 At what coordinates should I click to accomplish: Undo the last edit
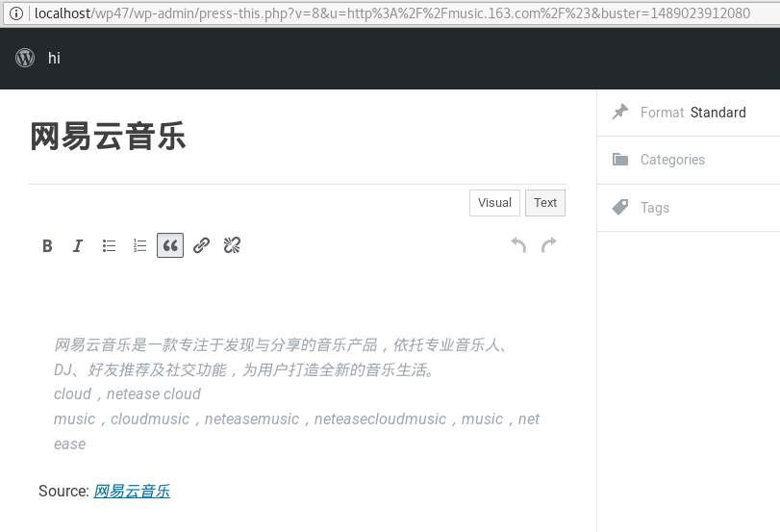518,245
